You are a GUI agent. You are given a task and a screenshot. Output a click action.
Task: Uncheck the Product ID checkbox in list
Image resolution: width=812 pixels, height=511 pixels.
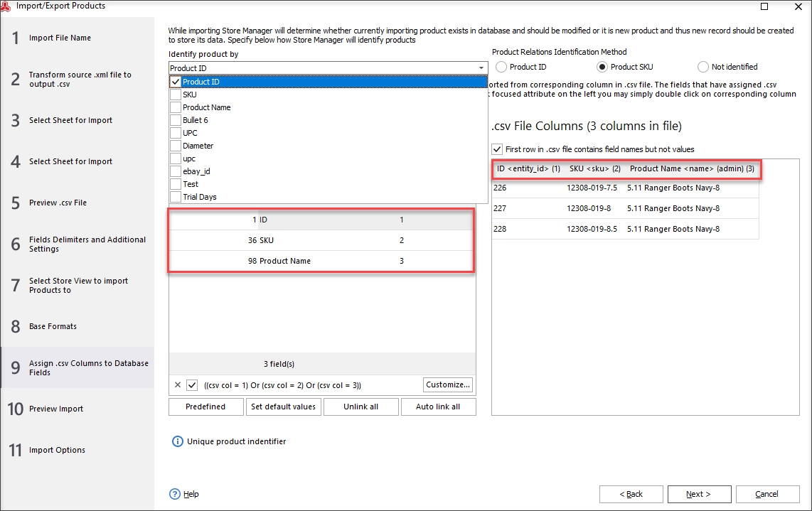coord(176,82)
